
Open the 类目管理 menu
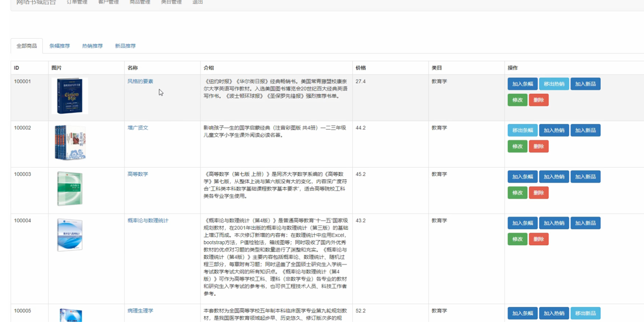(x=172, y=2)
